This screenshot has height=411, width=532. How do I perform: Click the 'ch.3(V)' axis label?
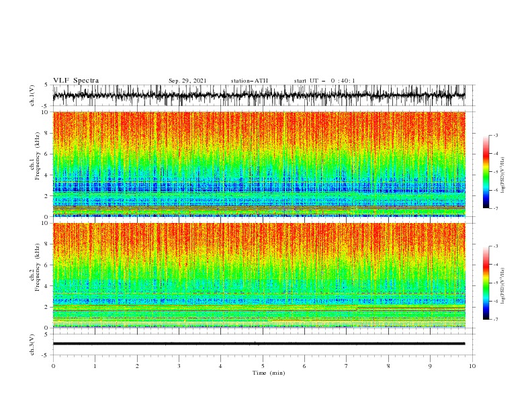(x=32, y=345)
